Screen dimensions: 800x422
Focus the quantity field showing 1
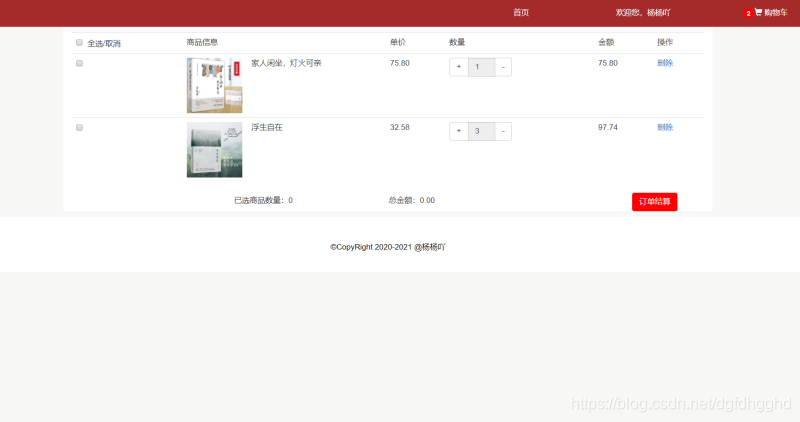click(482, 67)
